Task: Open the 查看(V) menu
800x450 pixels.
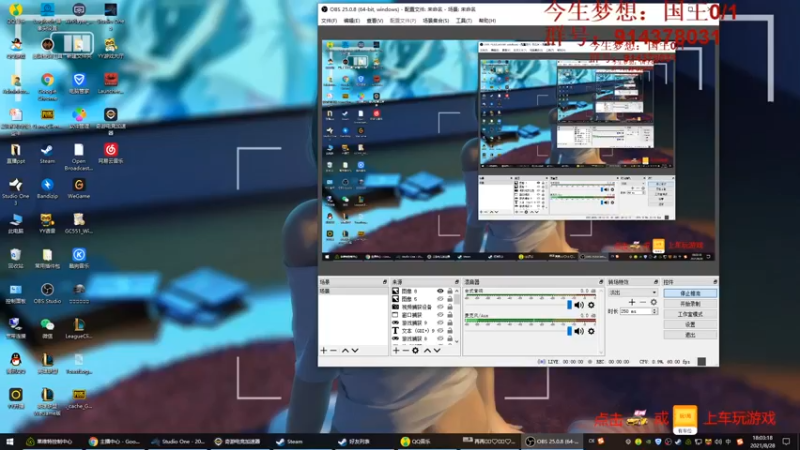Action: [374, 20]
